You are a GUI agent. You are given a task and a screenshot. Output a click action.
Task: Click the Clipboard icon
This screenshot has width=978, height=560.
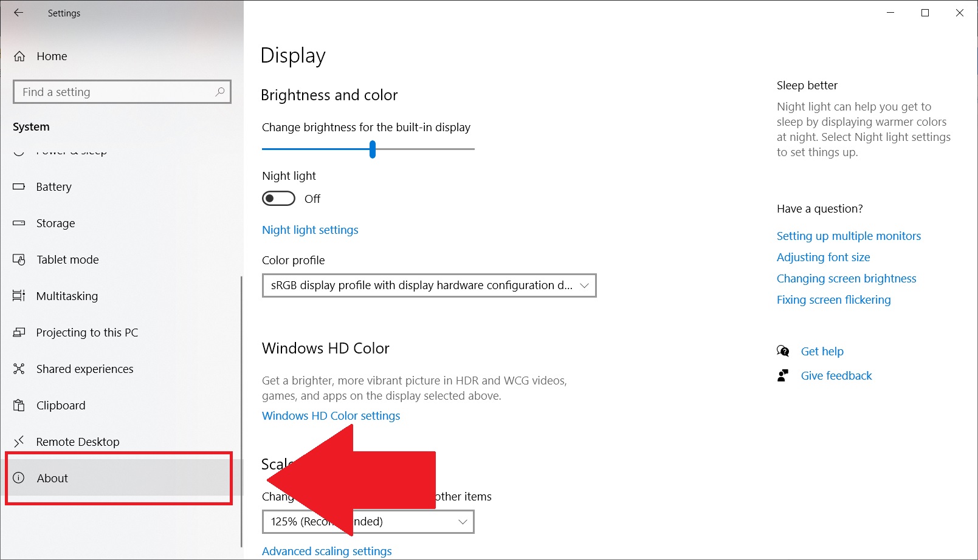(x=19, y=405)
